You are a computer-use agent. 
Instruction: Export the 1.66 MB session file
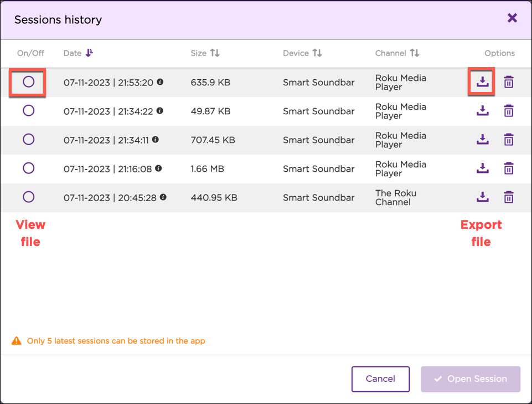coord(482,168)
